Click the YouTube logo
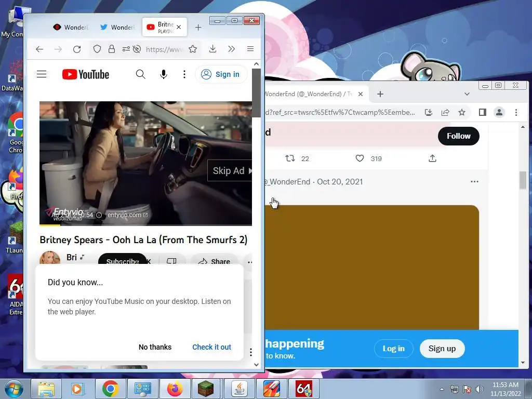This screenshot has height=399, width=532. pyautogui.click(x=86, y=74)
